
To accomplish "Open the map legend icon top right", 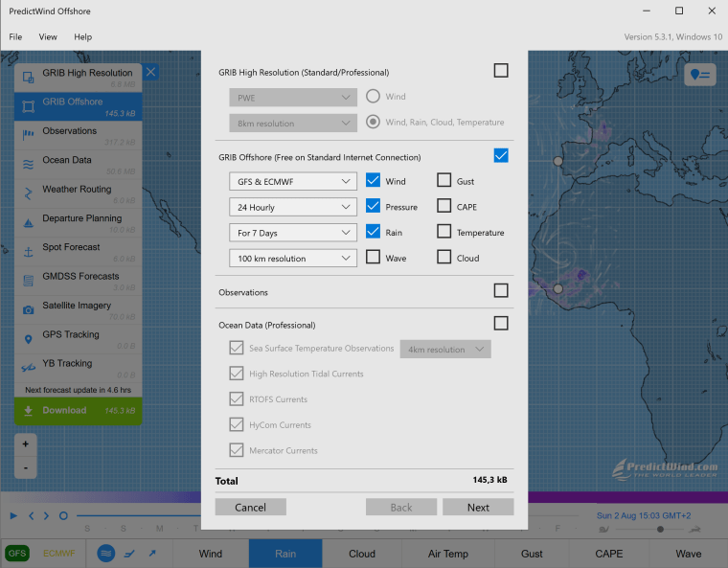I will point(700,76).
